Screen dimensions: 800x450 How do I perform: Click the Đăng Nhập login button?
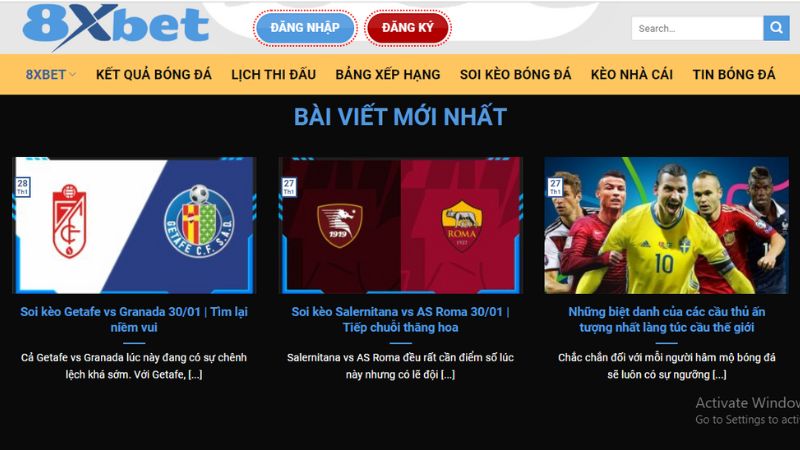(x=305, y=28)
